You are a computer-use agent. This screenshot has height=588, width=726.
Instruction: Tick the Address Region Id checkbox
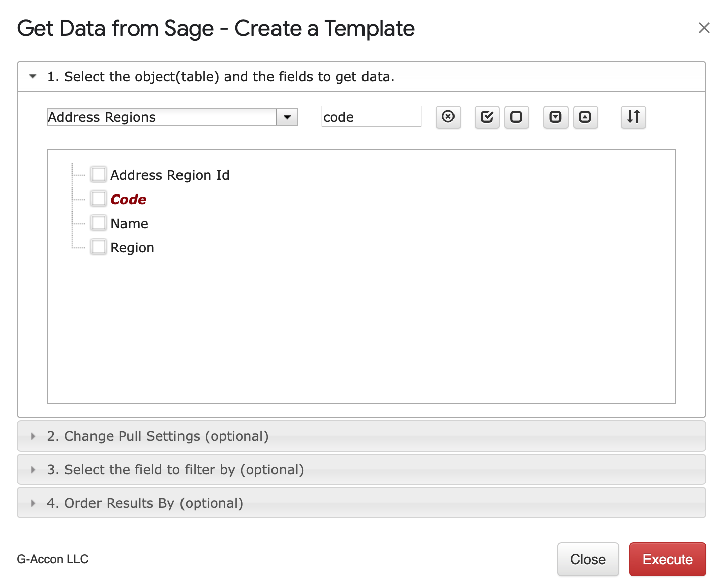[x=99, y=175]
